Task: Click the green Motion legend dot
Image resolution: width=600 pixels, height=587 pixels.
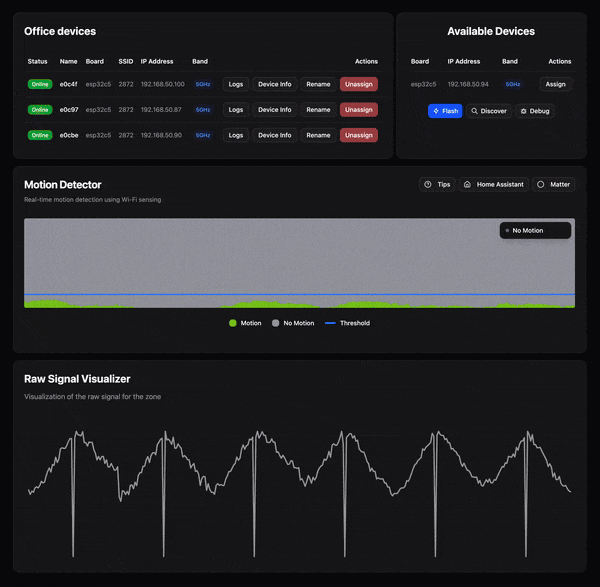Action: [233, 323]
